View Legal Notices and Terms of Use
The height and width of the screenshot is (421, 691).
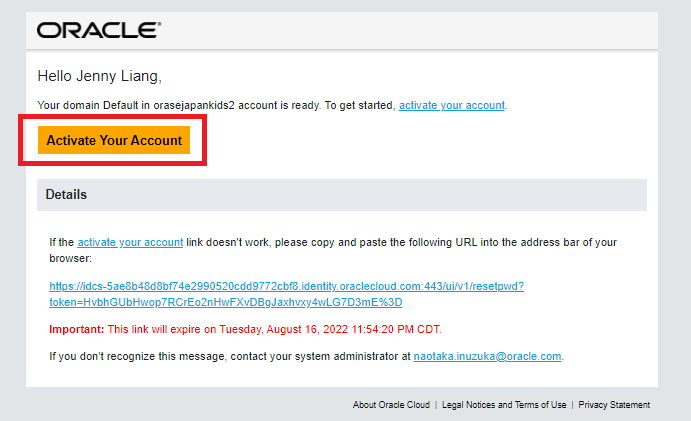(x=502, y=405)
